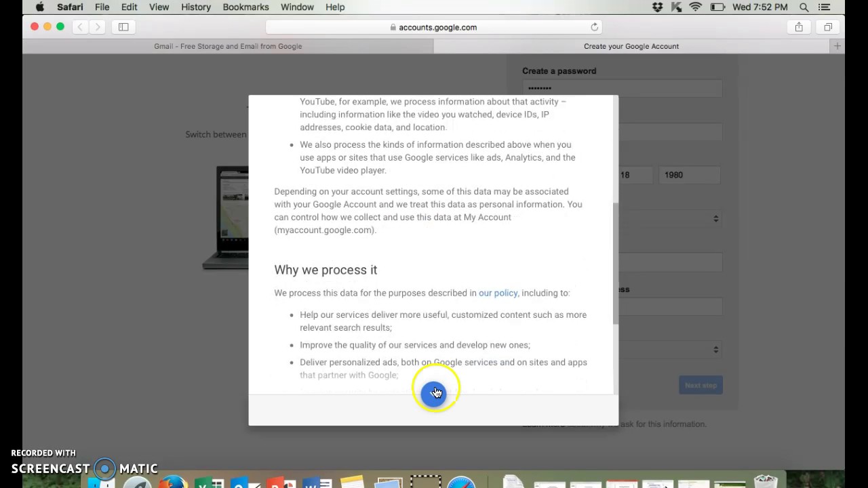Select the Create your Google Account tab
The height and width of the screenshot is (488, 868).
tap(631, 46)
